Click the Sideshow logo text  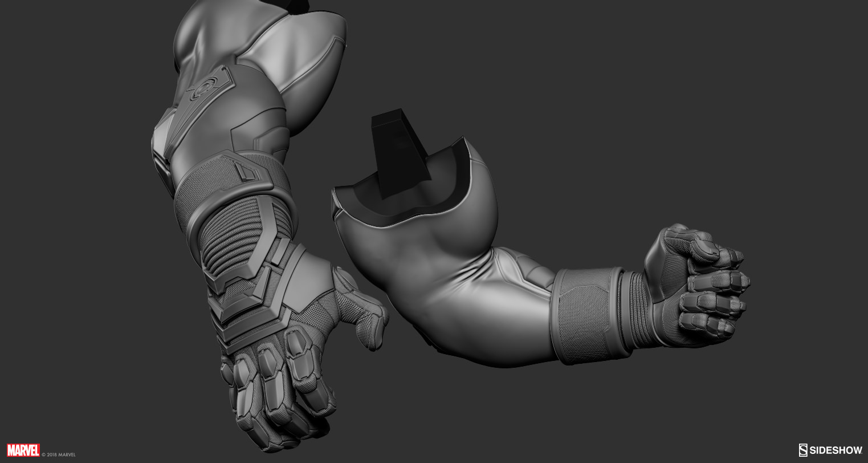pyautogui.click(x=836, y=450)
